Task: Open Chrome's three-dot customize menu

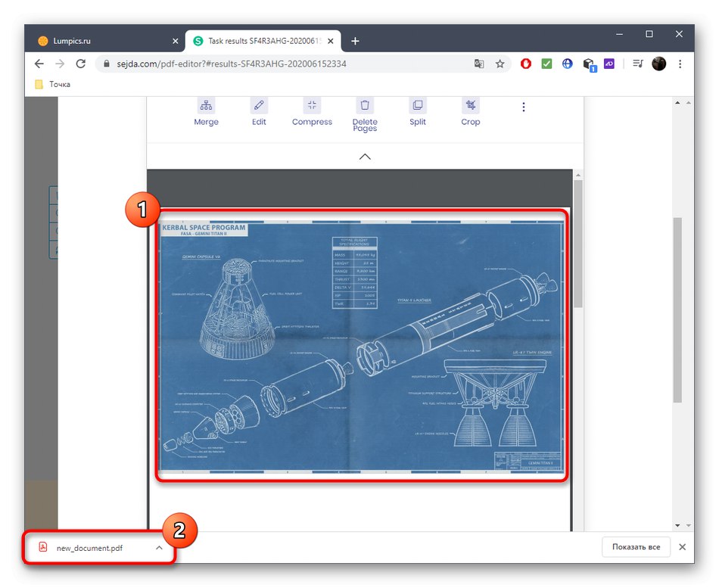Action: [x=680, y=64]
